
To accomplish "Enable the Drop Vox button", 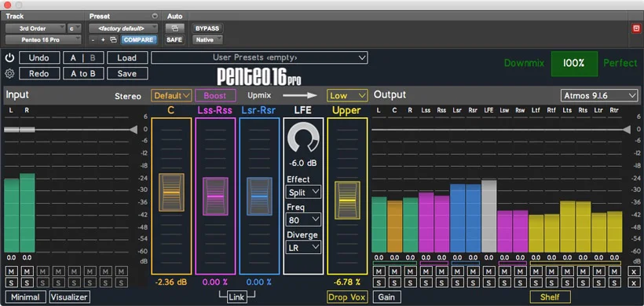I will pyautogui.click(x=347, y=297).
